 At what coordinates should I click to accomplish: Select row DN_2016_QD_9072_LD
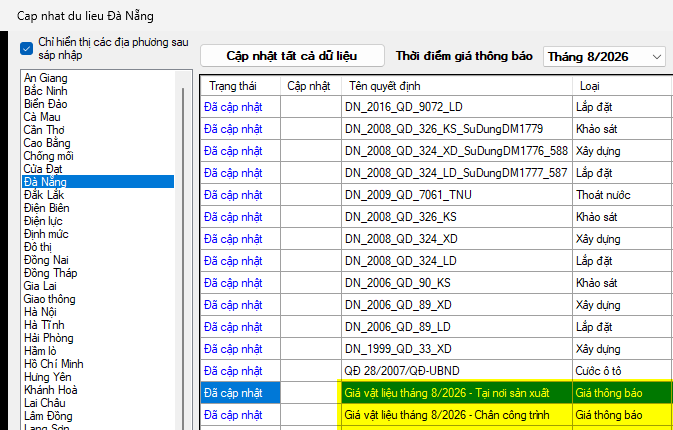[x=436, y=107]
